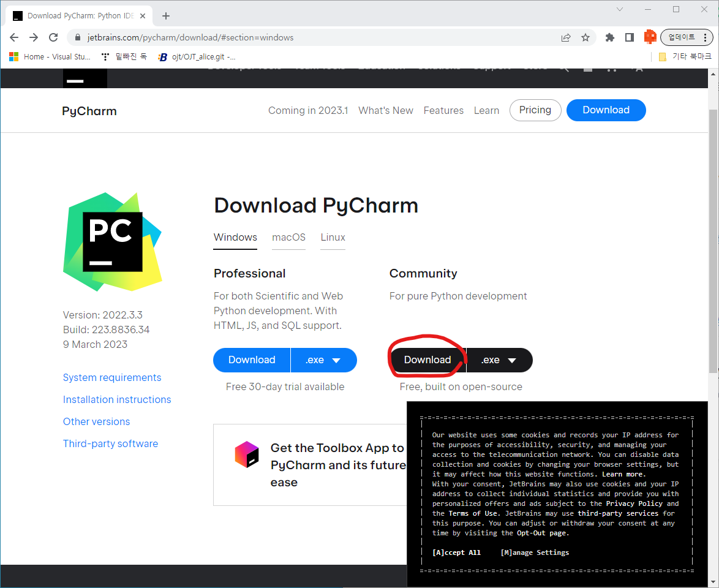The height and width of the screenshot is (588, 719).
Task: Open the tab search chevron
Action: pos(620,9)
